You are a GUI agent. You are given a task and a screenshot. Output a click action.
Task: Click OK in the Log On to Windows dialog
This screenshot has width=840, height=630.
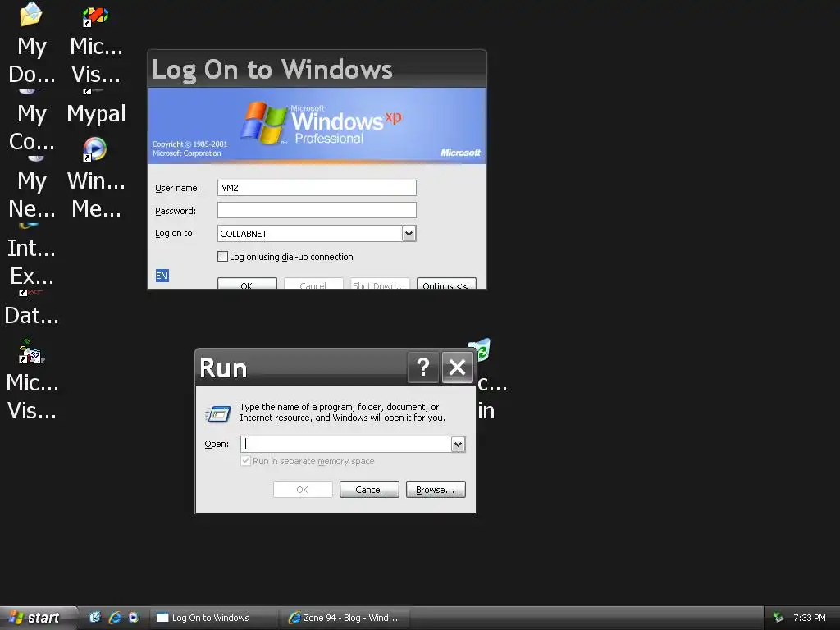coord(247,284)
